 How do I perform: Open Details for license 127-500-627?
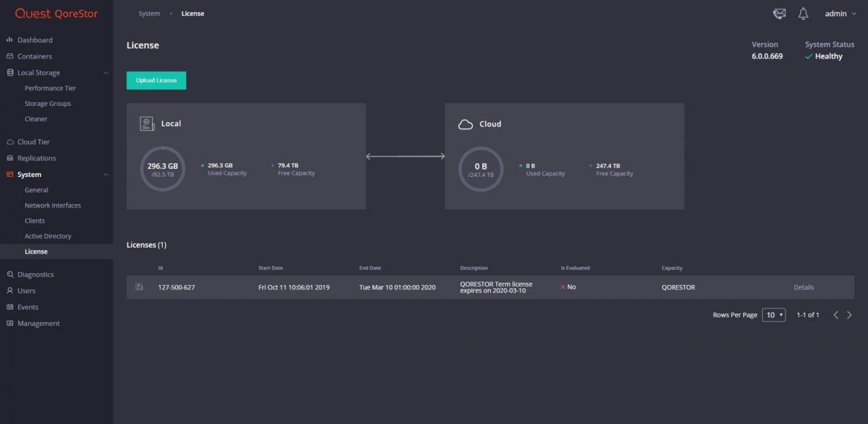point(804,287)
